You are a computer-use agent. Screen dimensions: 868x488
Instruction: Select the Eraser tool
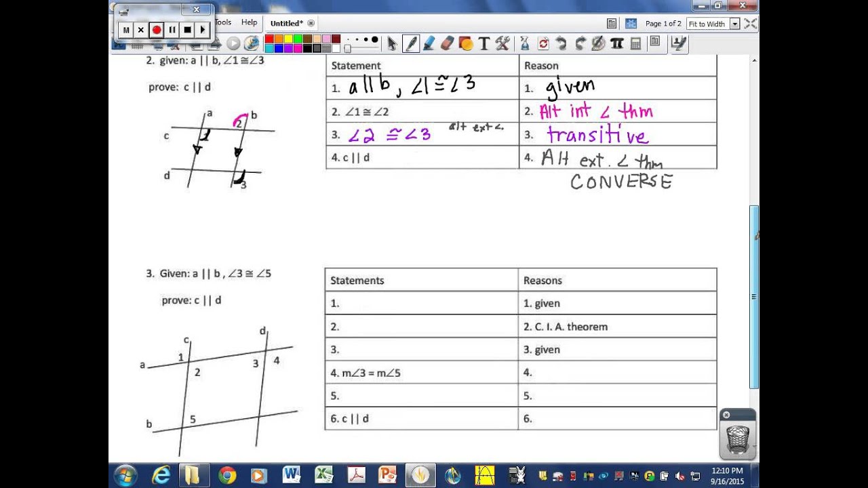446,43
